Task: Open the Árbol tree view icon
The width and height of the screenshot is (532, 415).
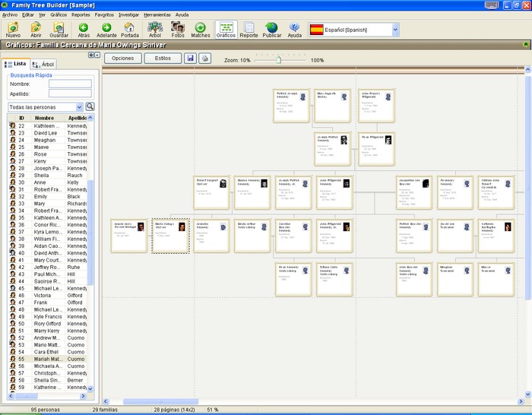Action: click(155, 30)
